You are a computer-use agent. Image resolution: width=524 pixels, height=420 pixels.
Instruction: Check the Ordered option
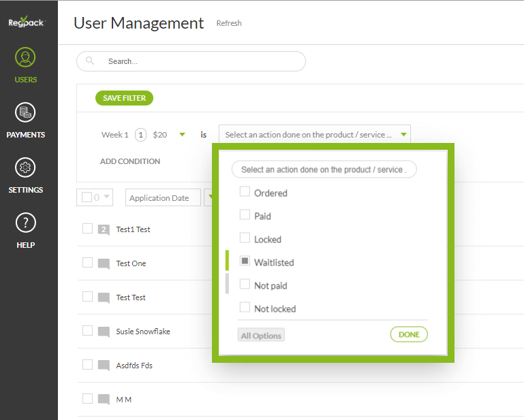coord(245,193)
